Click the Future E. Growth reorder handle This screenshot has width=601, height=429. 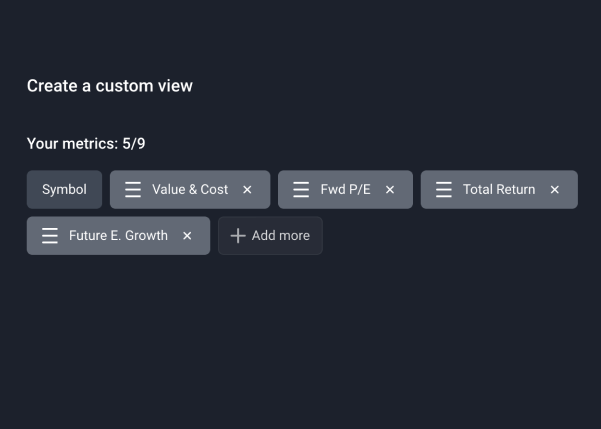coord(50,236)
